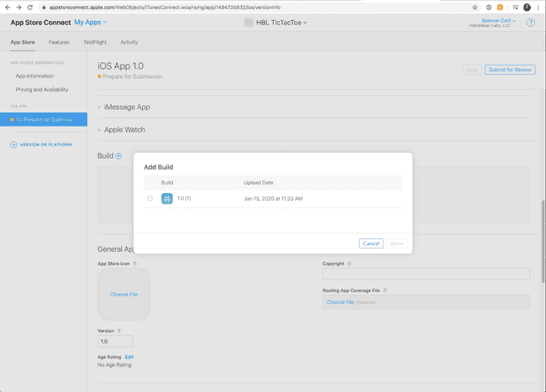546x392 pixels.
Task: Click the Add Build dialog title
Action: [x=159, y=167]
